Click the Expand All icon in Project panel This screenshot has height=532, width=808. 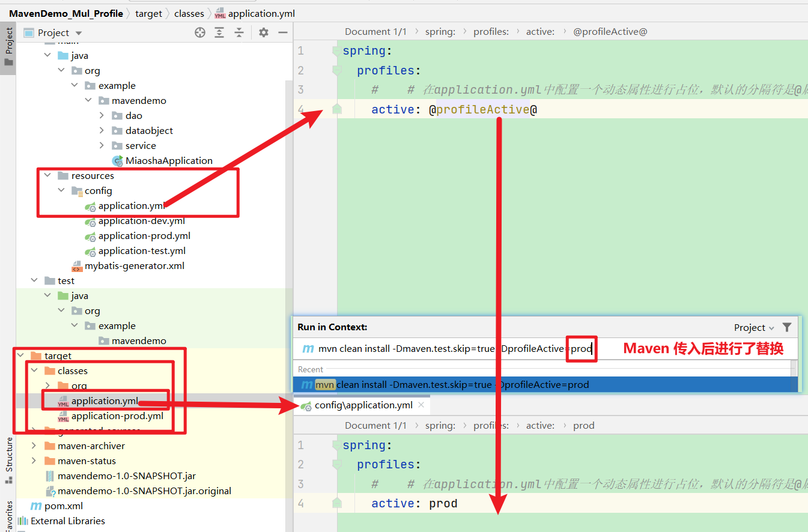coord(220,32)
